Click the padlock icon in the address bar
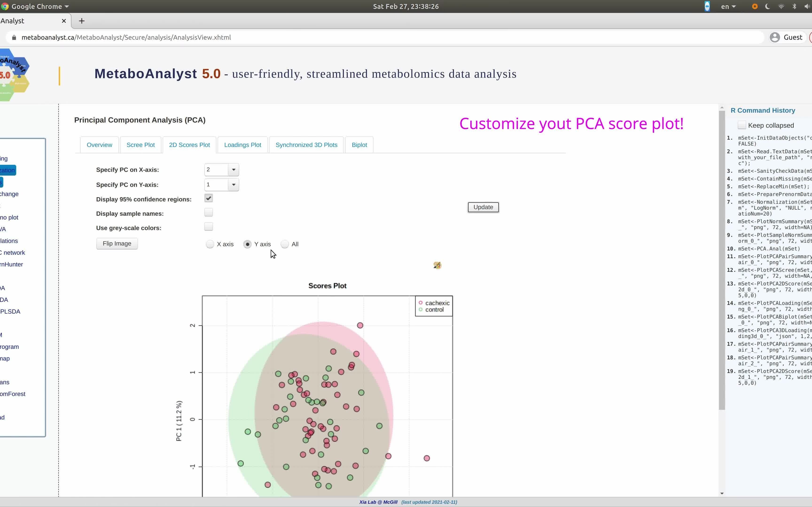Viewport: 812px width, 507px height. pyautogui.click(x=14, y=37)
